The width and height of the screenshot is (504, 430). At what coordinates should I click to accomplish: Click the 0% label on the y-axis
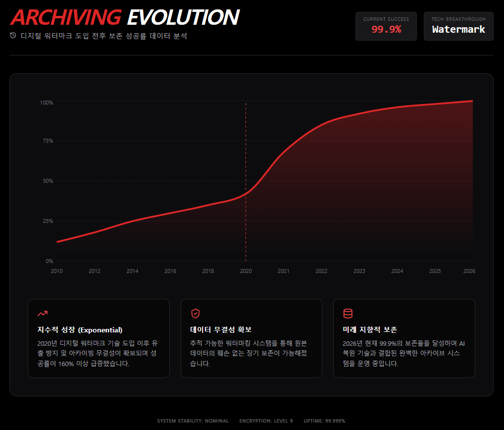pyautogui.click(x=49, y=261)
